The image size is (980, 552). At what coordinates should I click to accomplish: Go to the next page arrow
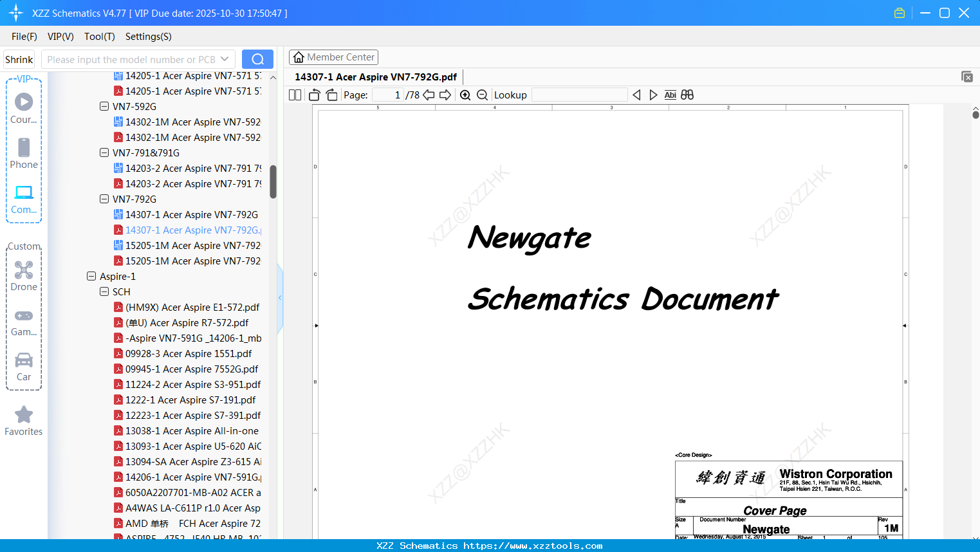pos(445,95)
